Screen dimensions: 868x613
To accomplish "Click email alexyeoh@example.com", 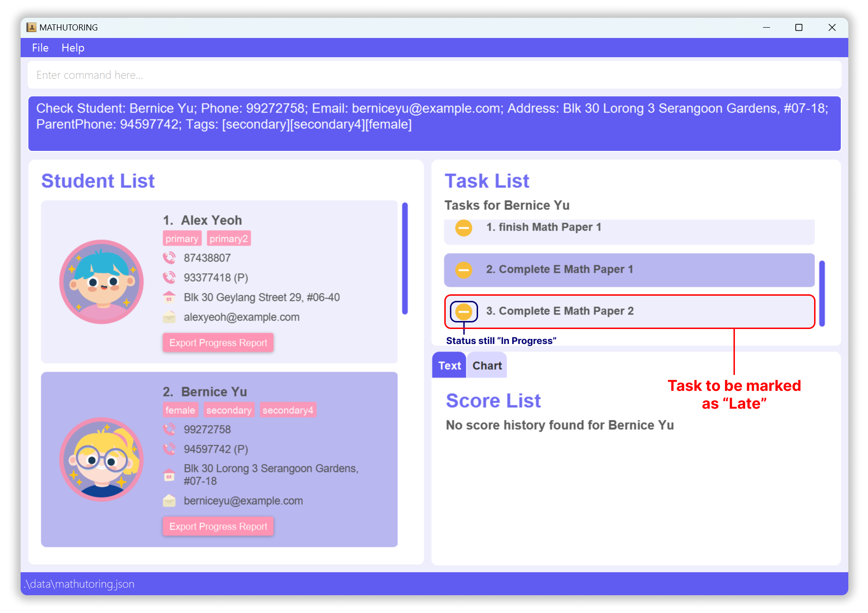I will click(241, 317).
